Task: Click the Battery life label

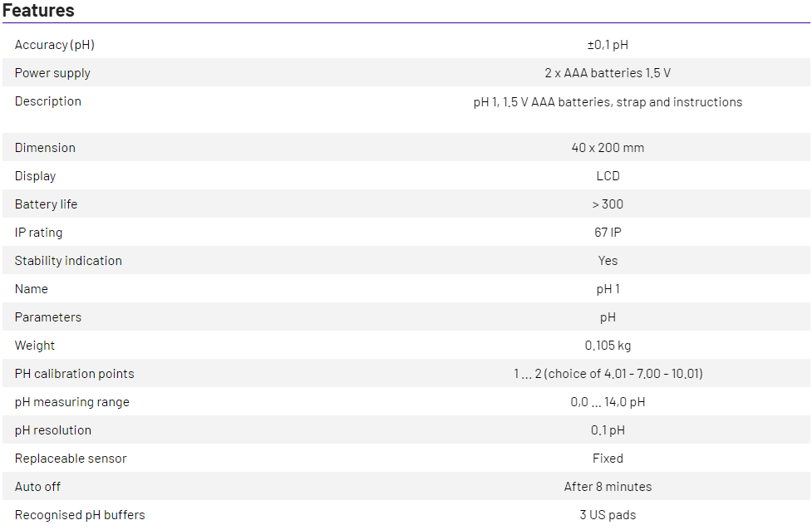Action: click(46, 204)
